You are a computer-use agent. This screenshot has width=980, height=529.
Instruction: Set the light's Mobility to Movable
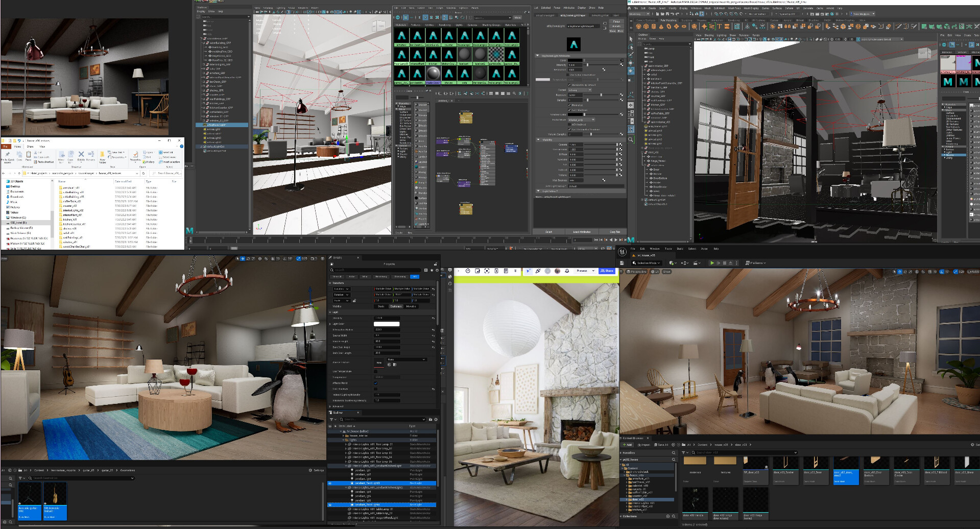(x=411, y=306)
